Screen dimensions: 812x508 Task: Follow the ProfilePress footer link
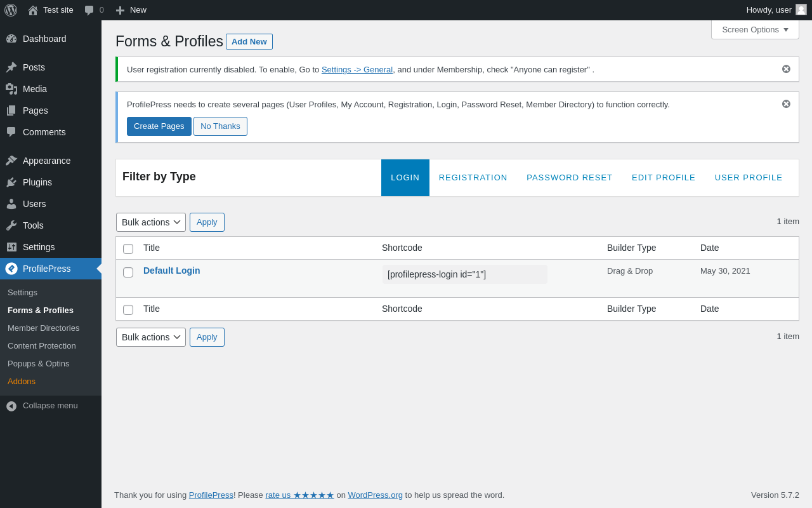(x=211, y=495)
